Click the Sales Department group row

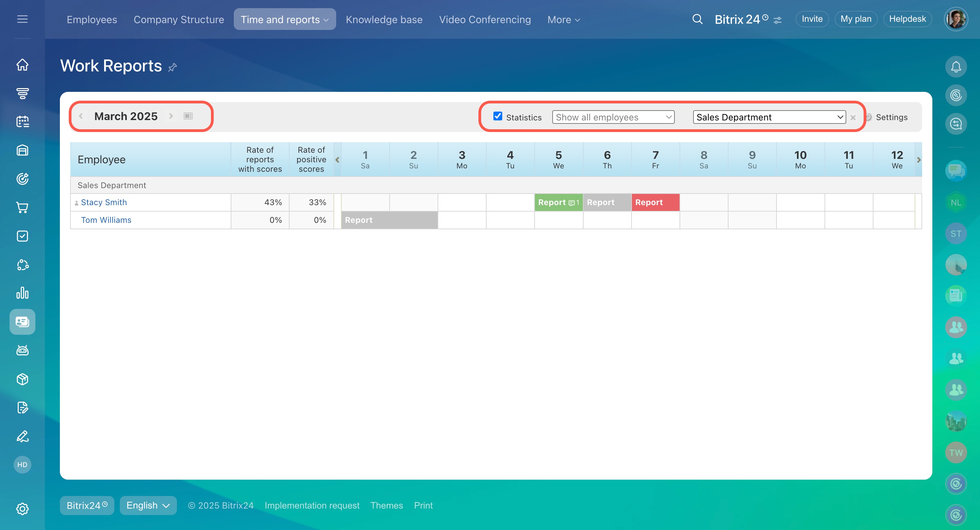pyautogui.click(x=496, y=185)
